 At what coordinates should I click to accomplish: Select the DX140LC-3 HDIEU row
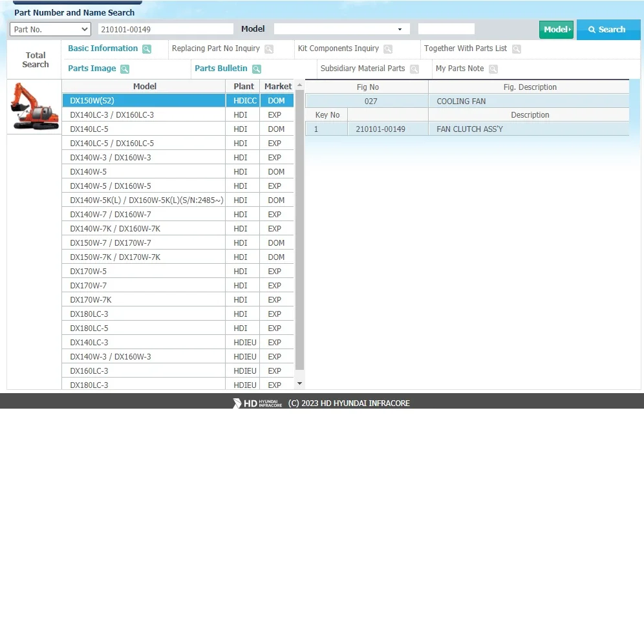(x=178, y=343)
